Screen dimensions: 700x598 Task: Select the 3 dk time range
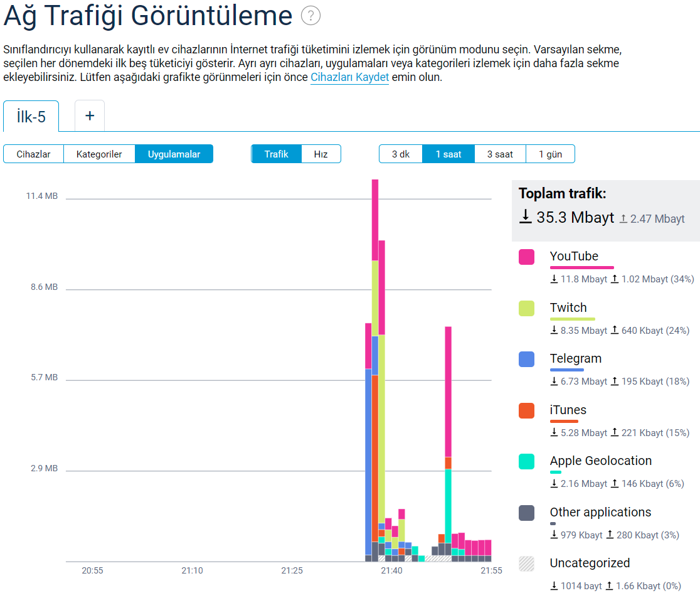click(400, 154)
